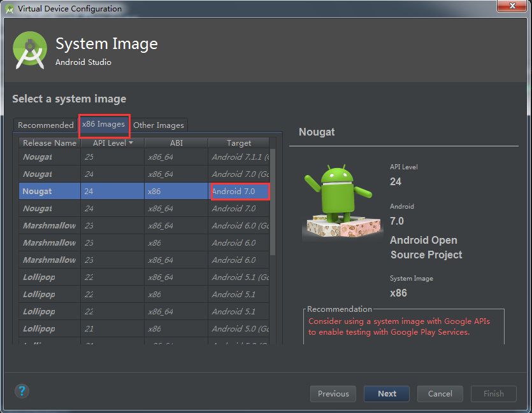The image size is (532, 413).
Task: Select Lollipop 22 x86_64 plain Android 5.1 row
Action: coord(144,311)
